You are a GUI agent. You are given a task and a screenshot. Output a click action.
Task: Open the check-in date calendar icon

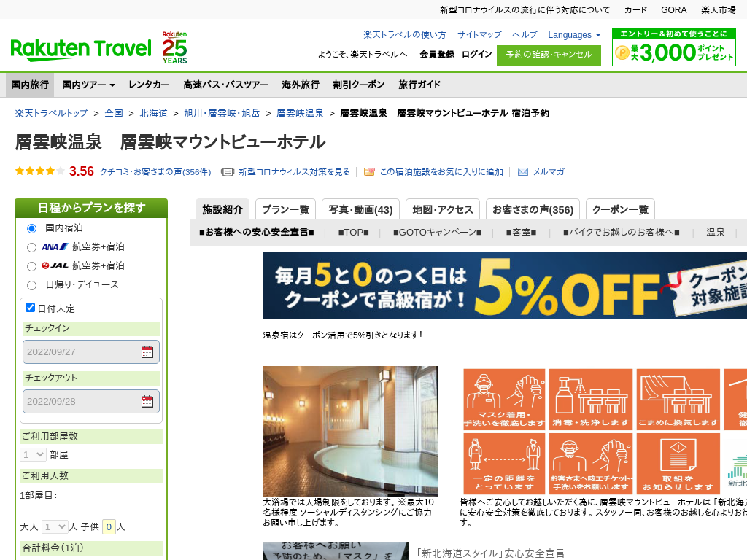point(147,352)
